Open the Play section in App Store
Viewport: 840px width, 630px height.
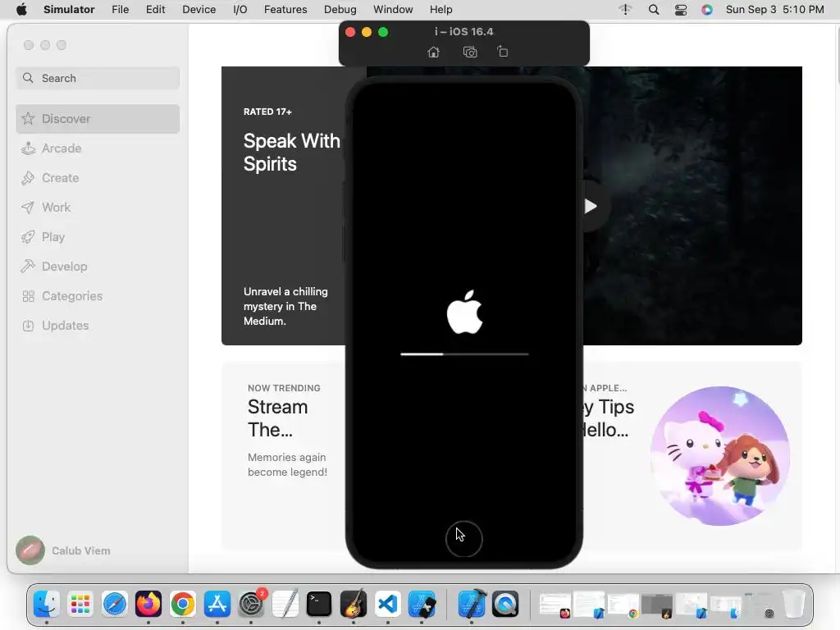click(x=98, y=237)
